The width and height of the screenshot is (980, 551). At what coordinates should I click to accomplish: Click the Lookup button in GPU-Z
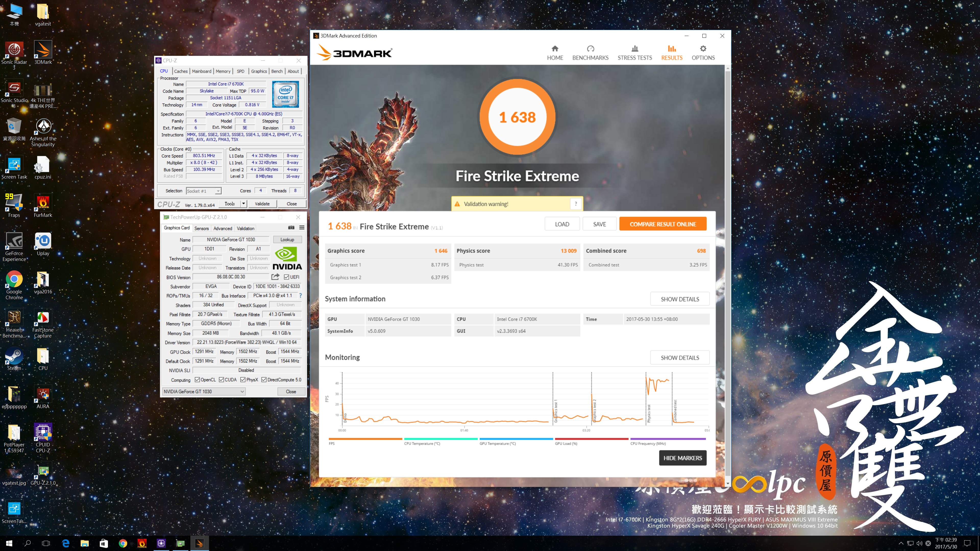coord(287,239)
